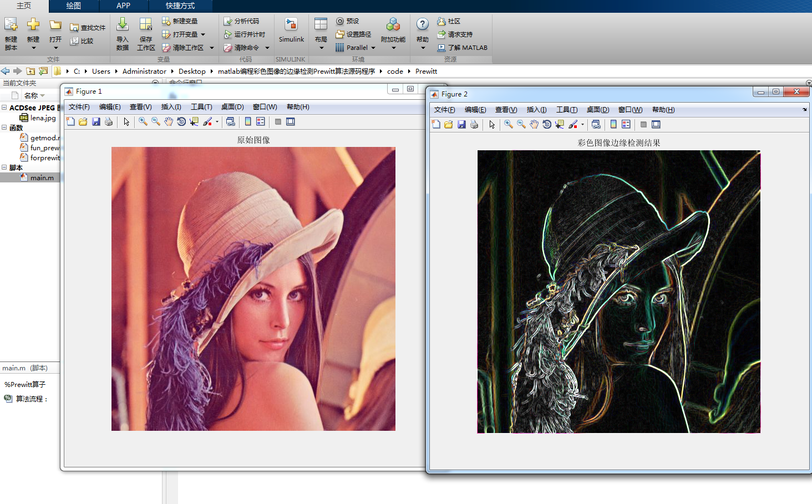Select Data Cursor tool in Figure 1 toolbar
This screenshot has width=812, height=504.
point(194,122)
